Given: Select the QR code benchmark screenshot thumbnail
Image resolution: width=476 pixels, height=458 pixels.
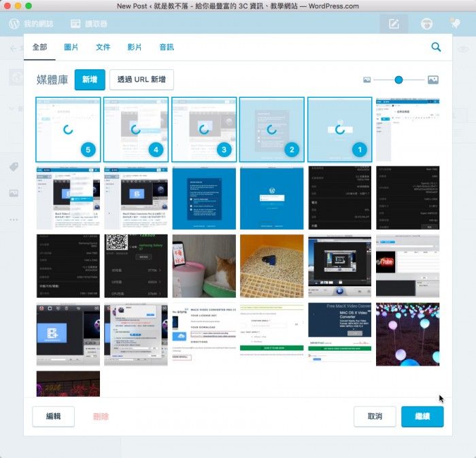Looking at the screenshot, I should click(136, 266).
